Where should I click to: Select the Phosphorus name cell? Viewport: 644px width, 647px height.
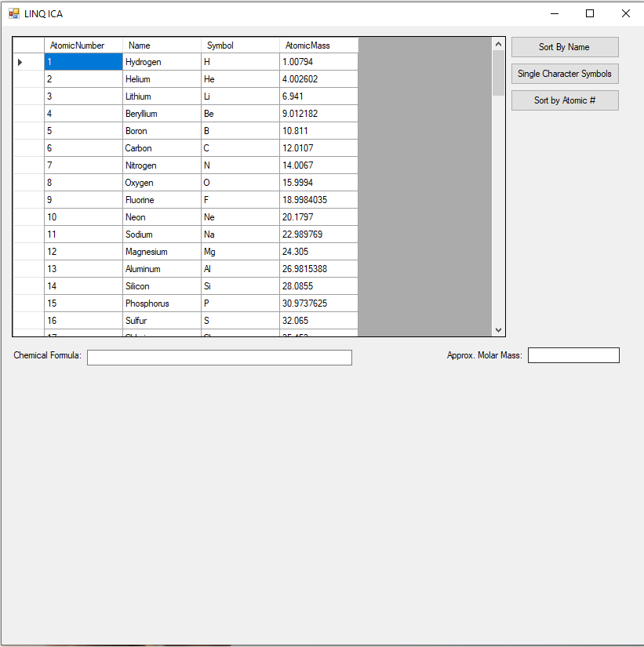[162, 304]
